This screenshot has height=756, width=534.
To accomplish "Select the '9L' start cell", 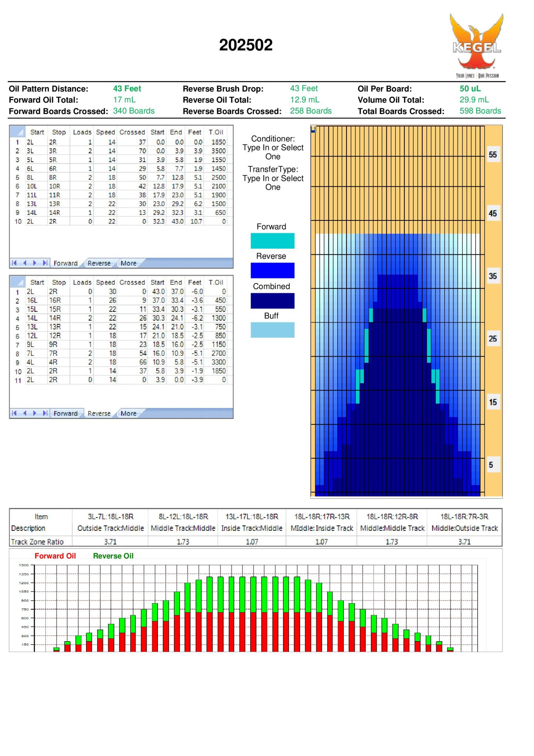I will click(36, 344).
